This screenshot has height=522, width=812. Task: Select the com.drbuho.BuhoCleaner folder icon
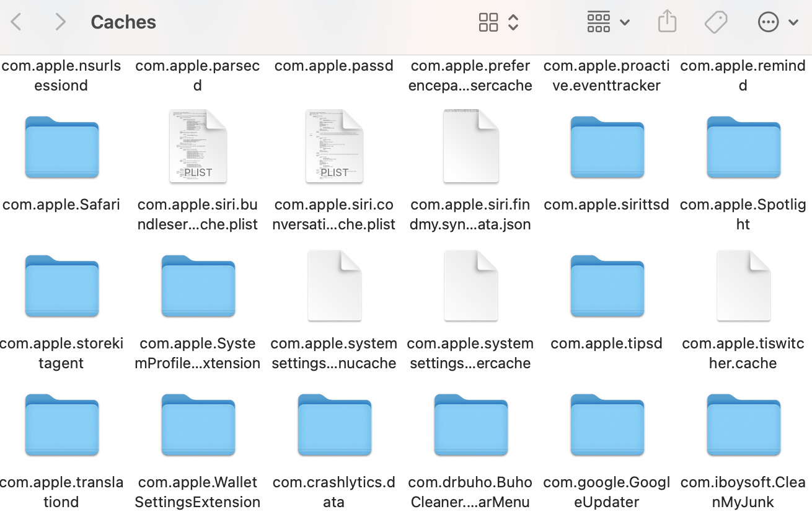tap(470, 425)
